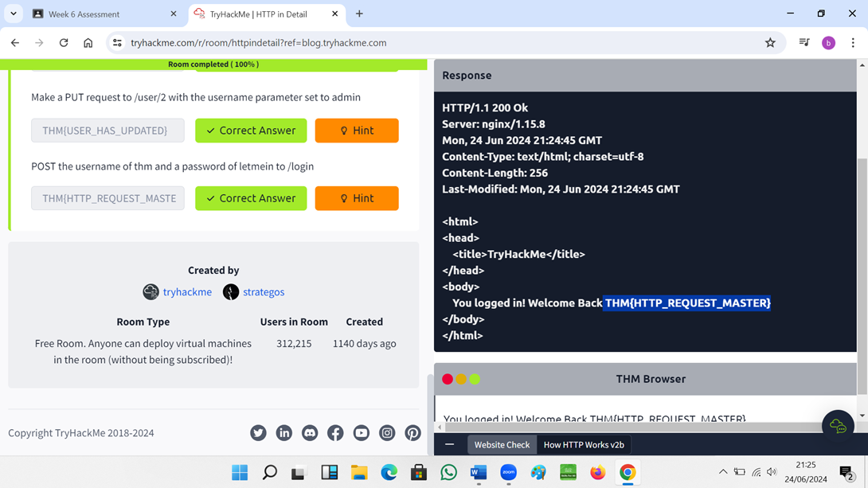This screenshot has width=868, height=488.
Task: Open TryHackMe's Twitter page via bird icon
Action: point(258,432)
